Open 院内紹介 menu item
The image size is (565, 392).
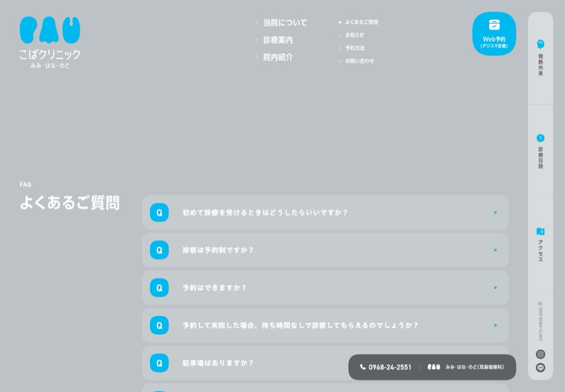[x=278, y=57]
